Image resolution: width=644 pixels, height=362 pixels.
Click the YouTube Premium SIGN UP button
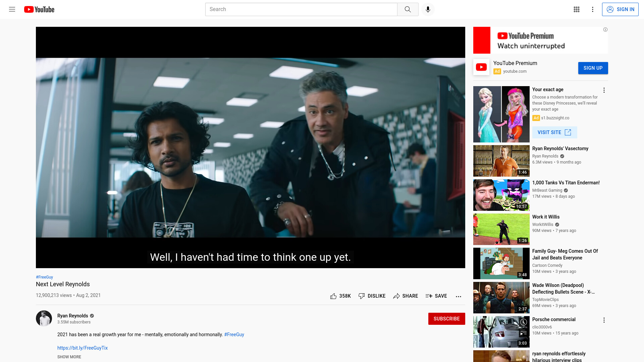[593, 68]
